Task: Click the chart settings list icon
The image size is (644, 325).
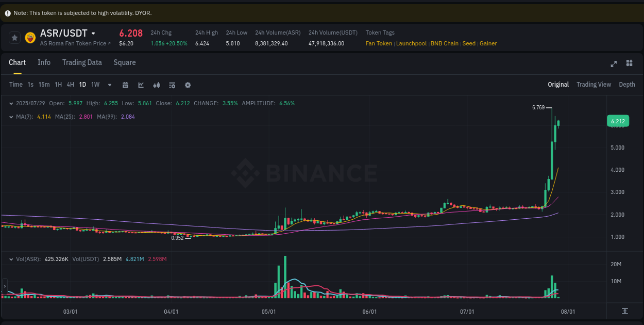Action: pos(172,84)
